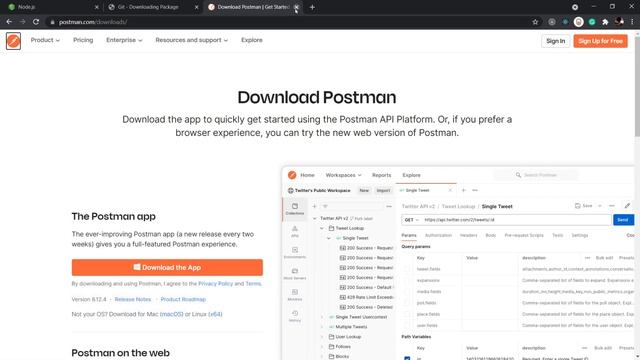Click the macOS download link
This screenshot has height=360, width=640.
point(171,314)
